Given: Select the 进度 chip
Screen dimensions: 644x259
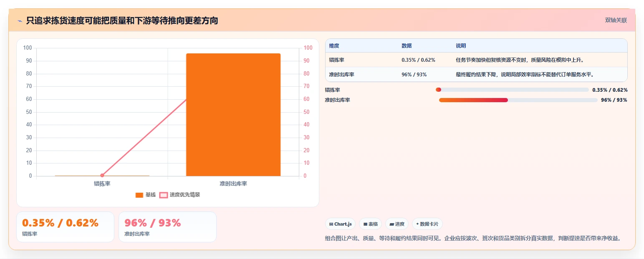Looking at the screenshot, I should click(397, 224).
